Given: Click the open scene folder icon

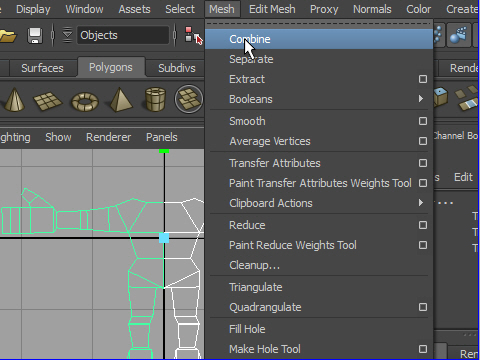Looking at the screenshot, I should point(7,36).
